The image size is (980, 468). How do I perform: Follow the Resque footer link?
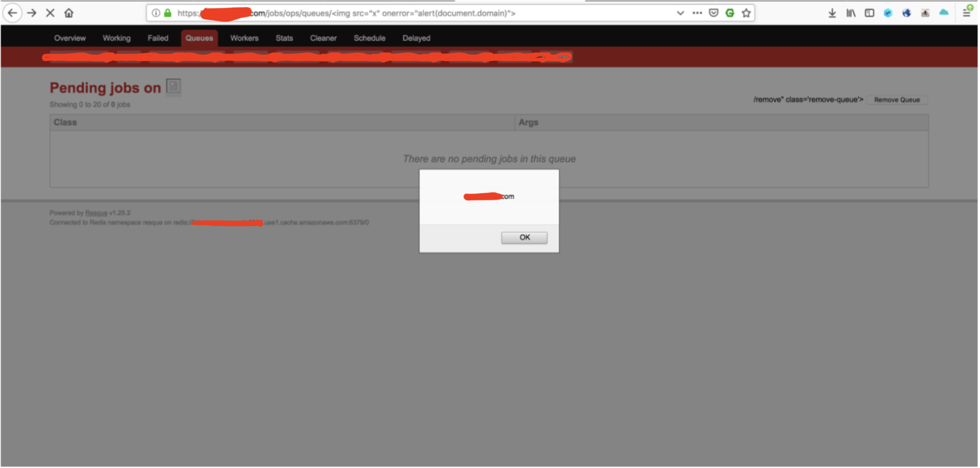(x=96, y=213)
